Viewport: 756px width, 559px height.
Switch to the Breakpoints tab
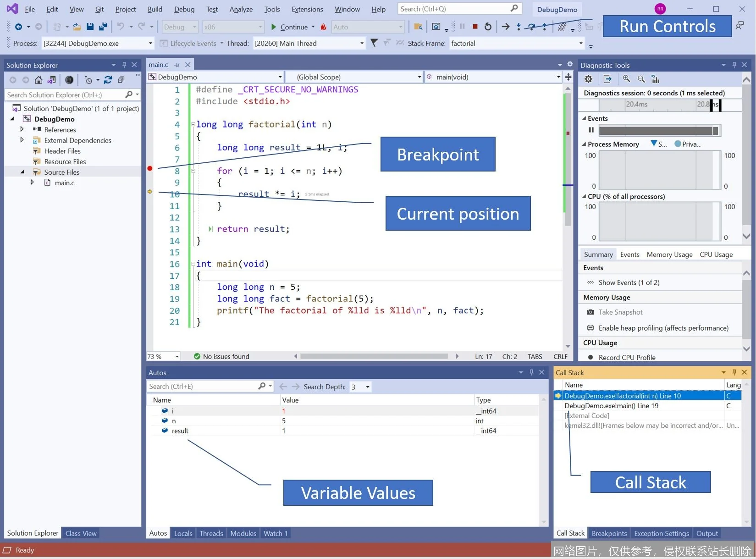609,533
